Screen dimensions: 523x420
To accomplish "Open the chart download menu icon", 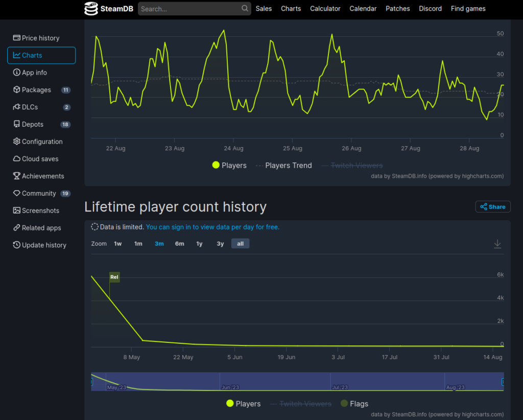I will (497, 244).
